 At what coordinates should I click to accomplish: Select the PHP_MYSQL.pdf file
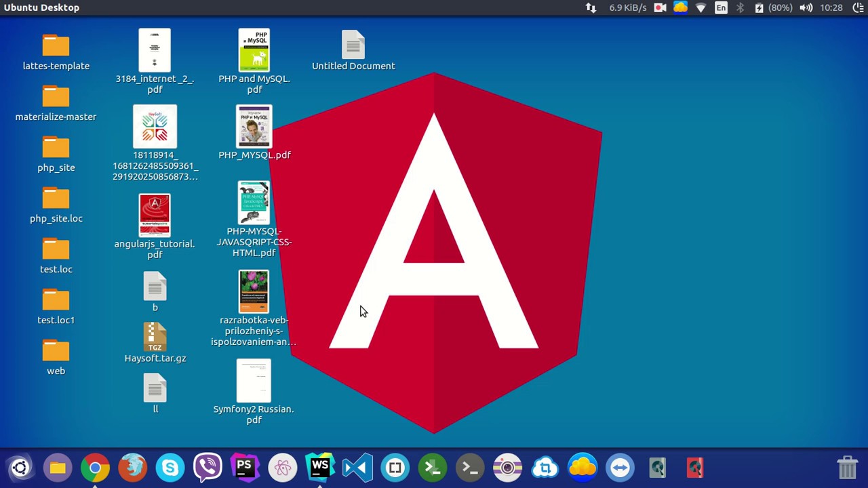click(x=254, y=133)
